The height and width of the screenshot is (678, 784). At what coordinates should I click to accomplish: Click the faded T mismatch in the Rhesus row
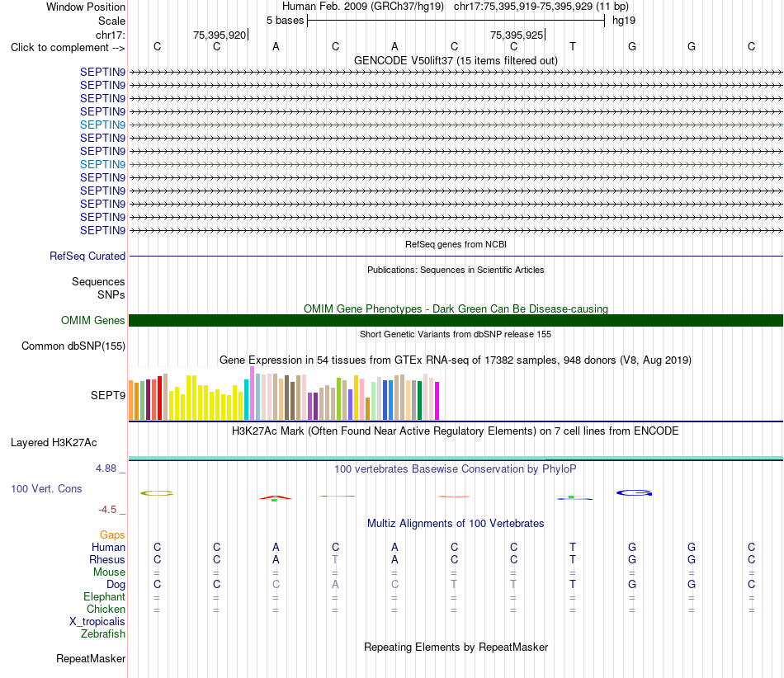[335, 559]
